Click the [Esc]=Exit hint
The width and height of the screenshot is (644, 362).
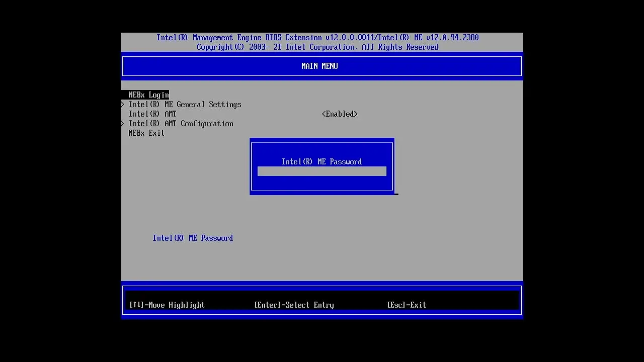(x=407, y=305)
